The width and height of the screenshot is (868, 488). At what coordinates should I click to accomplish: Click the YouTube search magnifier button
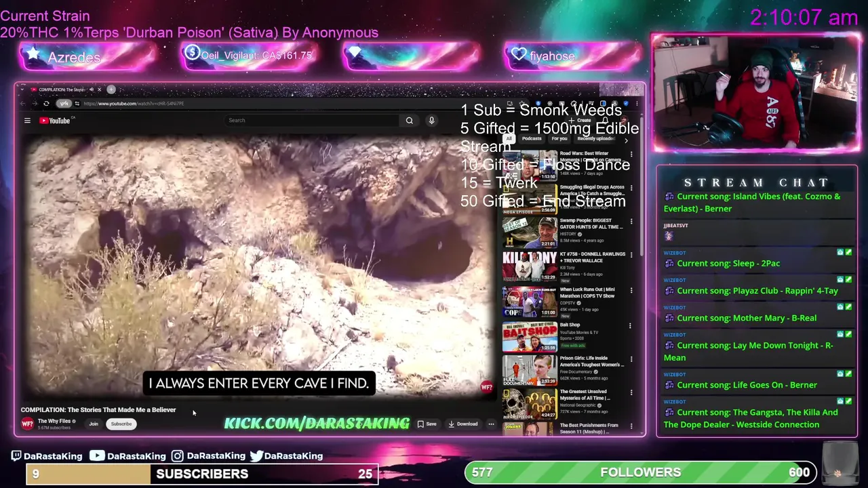[409, 121]
